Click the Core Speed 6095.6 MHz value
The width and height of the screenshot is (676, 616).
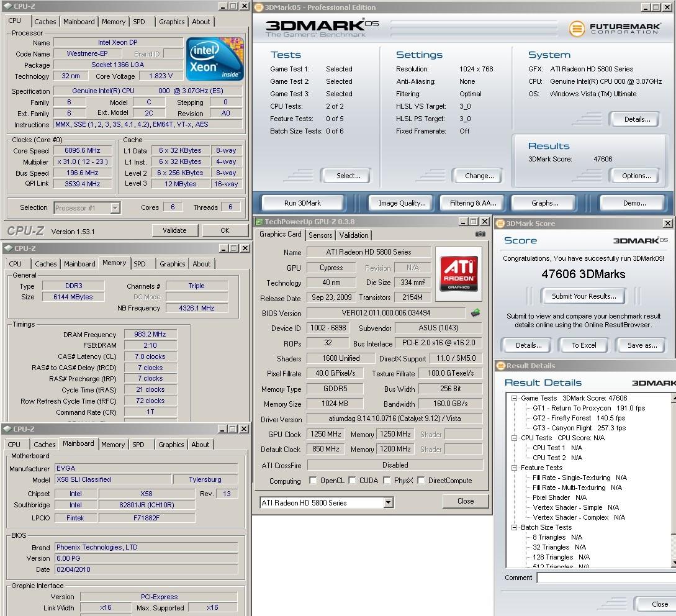[x=83, y=151]
